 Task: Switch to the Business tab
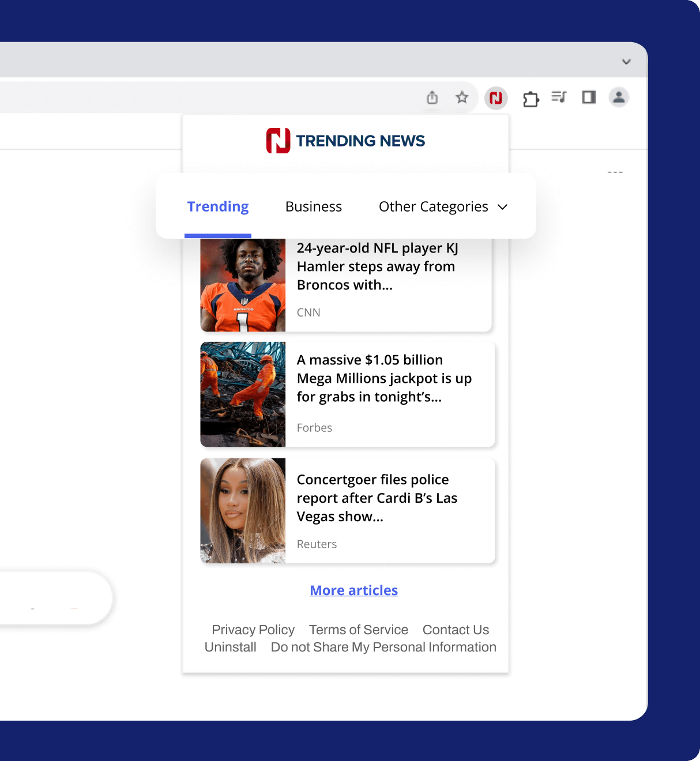pos(314,206)
